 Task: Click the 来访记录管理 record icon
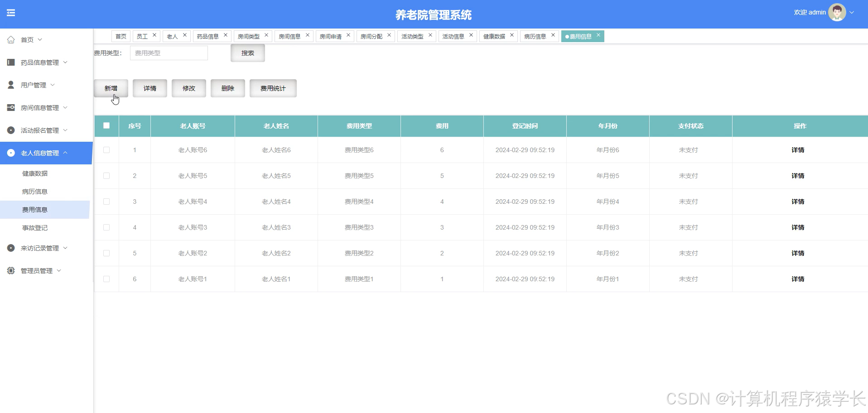[10, 248]
